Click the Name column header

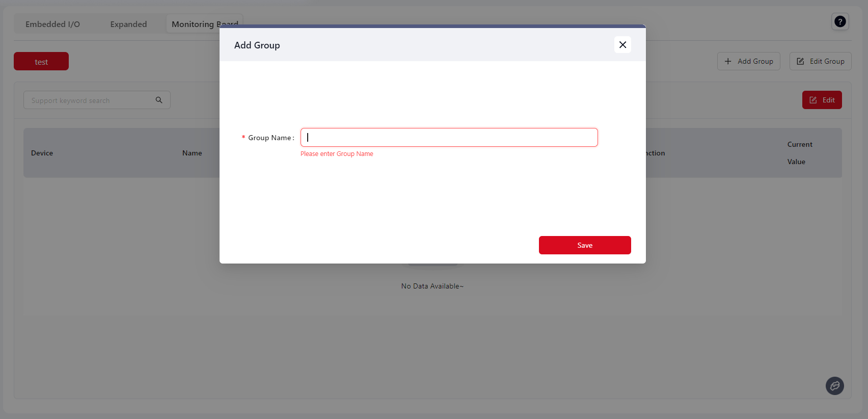192,153
